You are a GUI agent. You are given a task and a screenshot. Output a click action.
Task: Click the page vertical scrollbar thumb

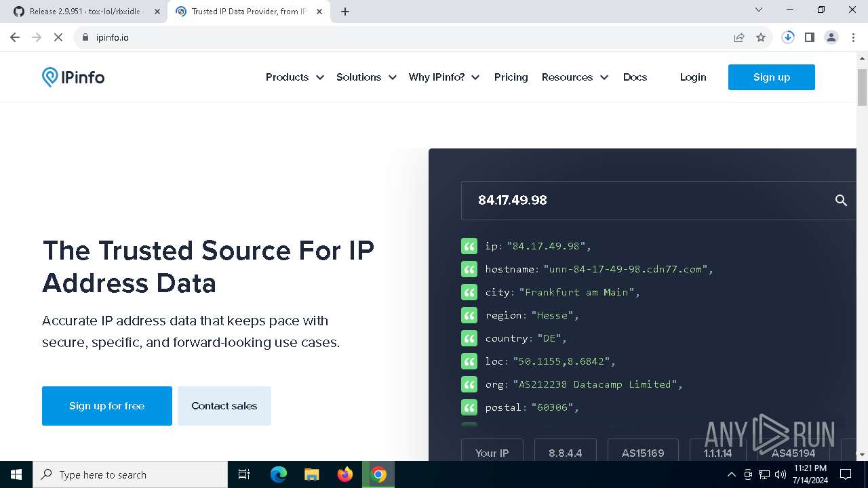tap(862, 87)
